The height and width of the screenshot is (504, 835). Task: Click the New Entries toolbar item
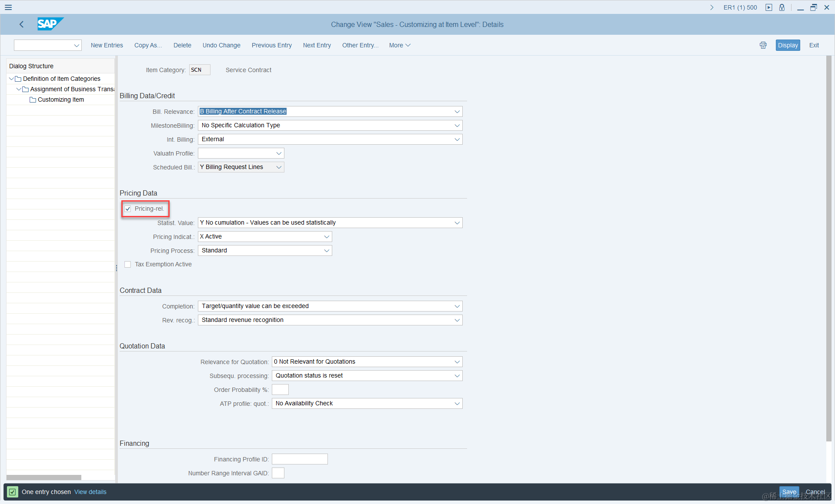(x=107, y=45)
